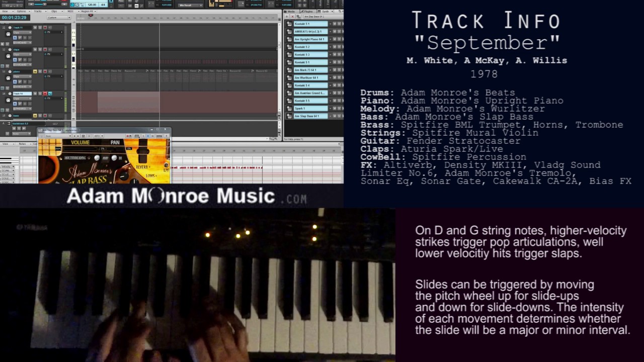Screen dimensions: 644x362
Task: Click the insert synth plus icon
Action: (x=287, y=16)
